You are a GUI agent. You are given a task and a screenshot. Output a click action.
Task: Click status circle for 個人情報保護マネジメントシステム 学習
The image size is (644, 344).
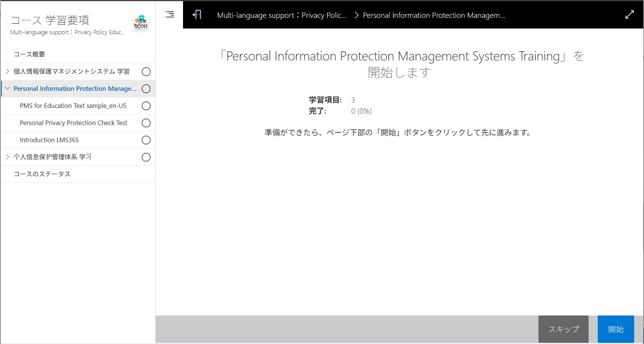coord(146,71)
